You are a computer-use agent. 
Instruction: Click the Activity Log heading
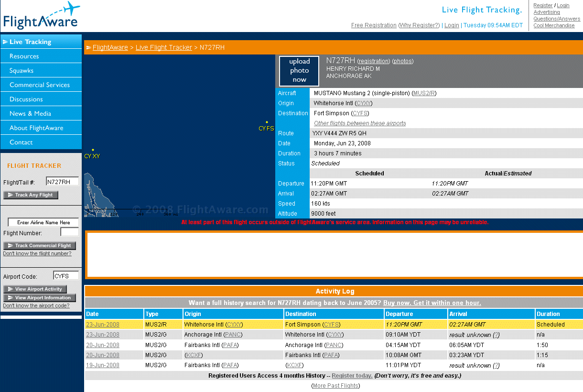[335, 291]
